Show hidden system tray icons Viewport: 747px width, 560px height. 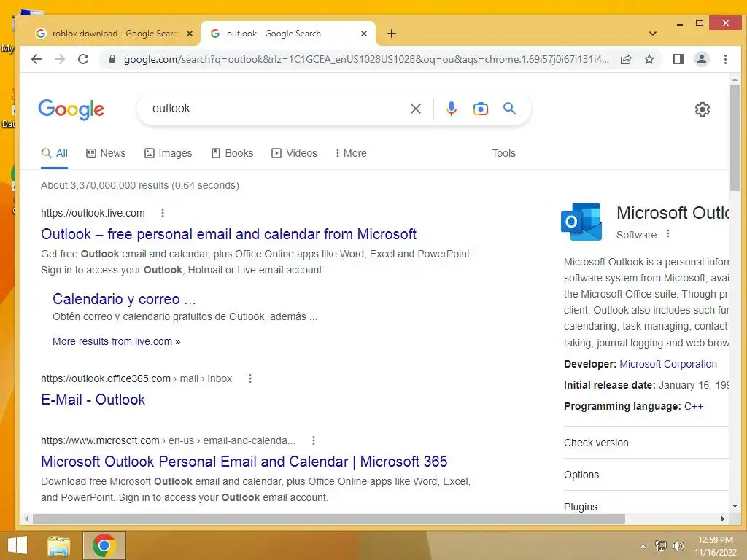click(x=643, y=546)
